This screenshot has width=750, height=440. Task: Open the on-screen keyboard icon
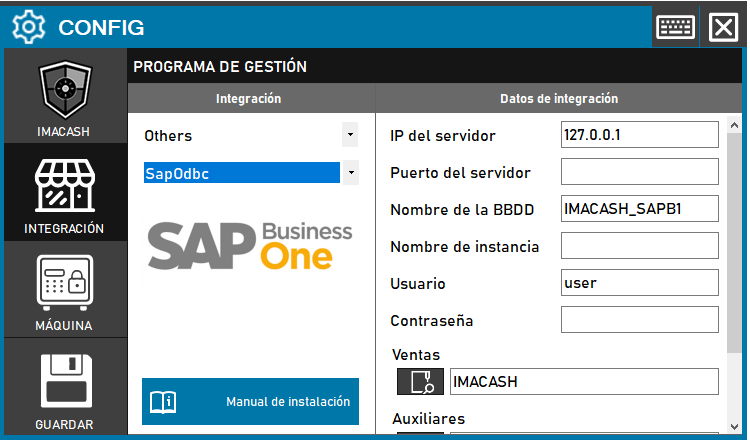(x=675, y=27)
